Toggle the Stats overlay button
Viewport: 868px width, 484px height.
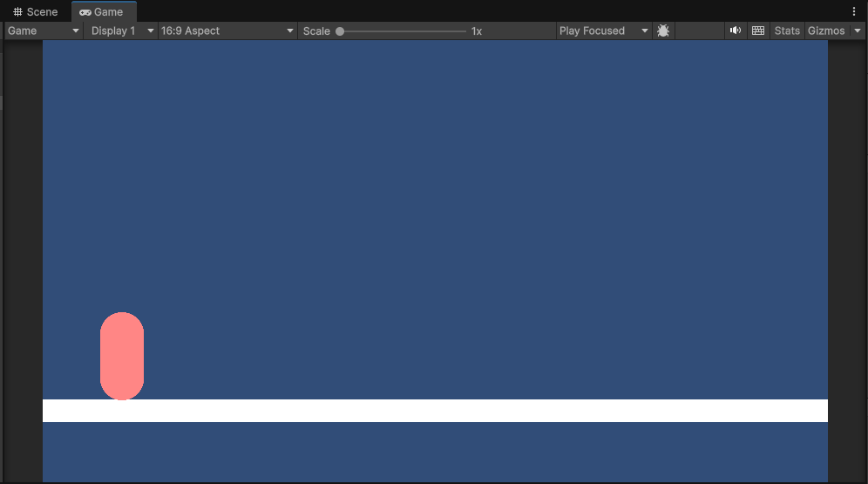787,31
